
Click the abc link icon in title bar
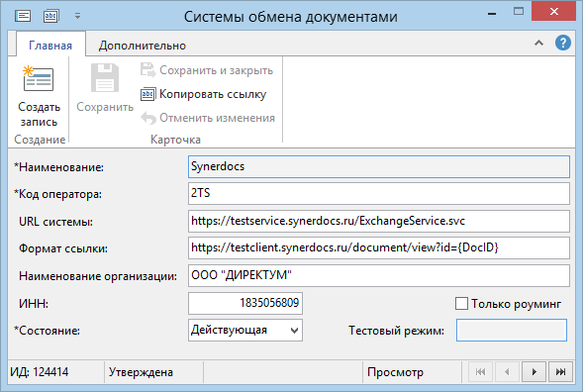[50, 16]
